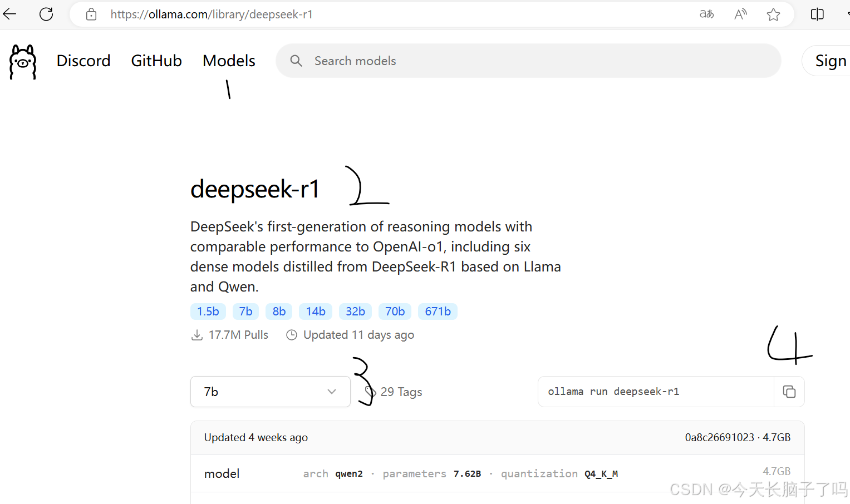Image resolution: width=850 pixels, height=504 pixels.
Task: View site info via the lock icon
Action: pyautogui.click(x=91, y=14)
